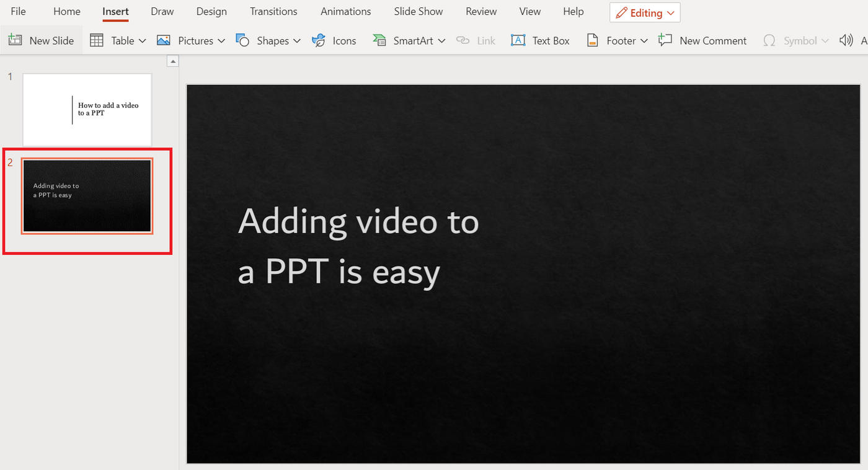Insert a new slide
868x470 pixels.
pyautogui.click(x=42, y=40)
